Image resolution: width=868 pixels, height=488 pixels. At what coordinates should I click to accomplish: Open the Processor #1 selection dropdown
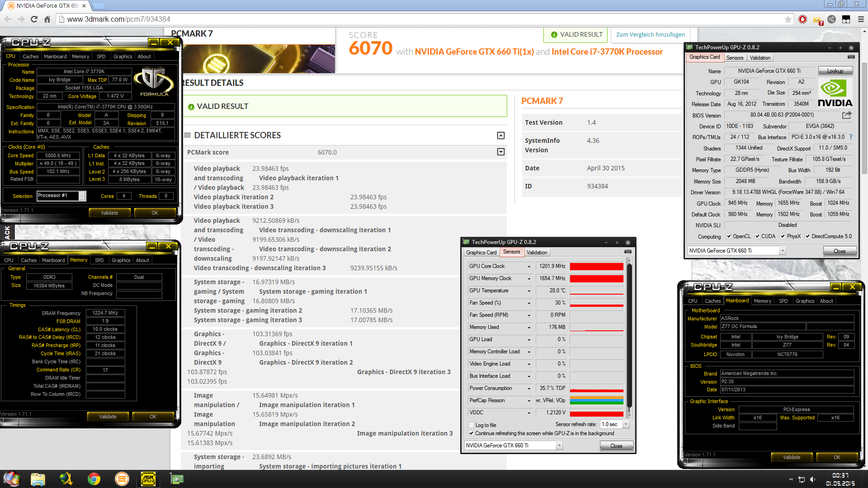click(82, 196)
